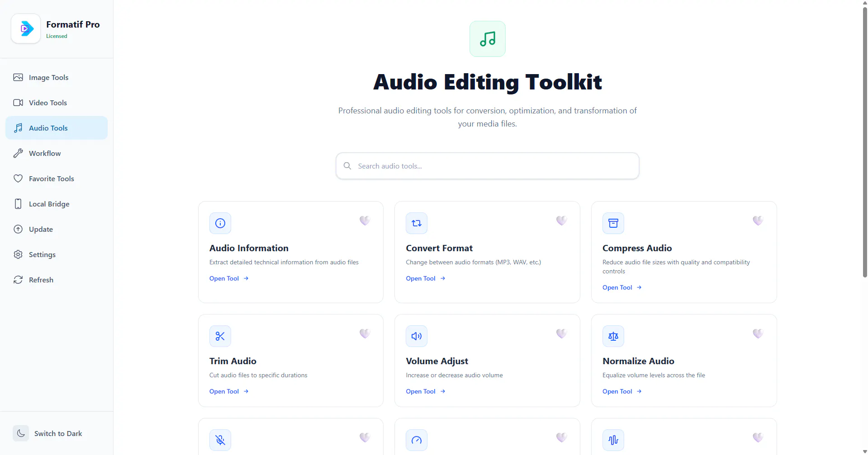Click the Trim Audio scissors icon

[x=220, y=336]
